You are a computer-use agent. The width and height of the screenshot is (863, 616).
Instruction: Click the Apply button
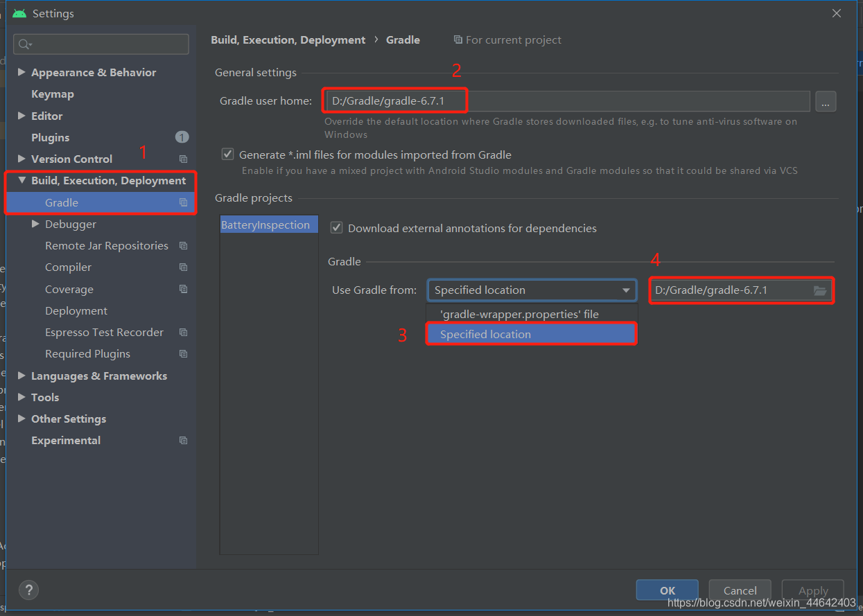pyautogui.click(x=813, y=590)
